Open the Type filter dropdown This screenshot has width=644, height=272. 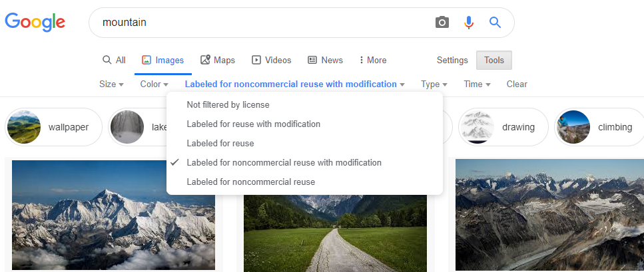pos(434,84)
